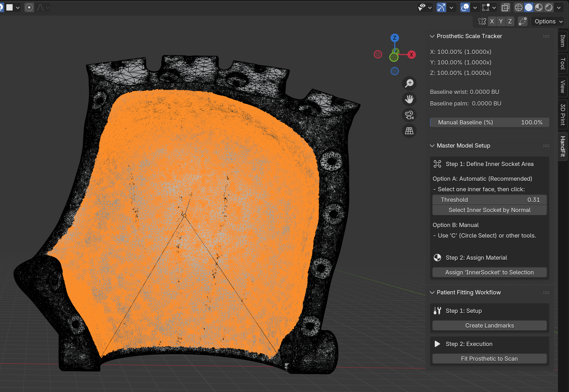The width and height of the screenshot is (569, 392).
Task: Click the pan view hand icon
Action: coord(409,99)
